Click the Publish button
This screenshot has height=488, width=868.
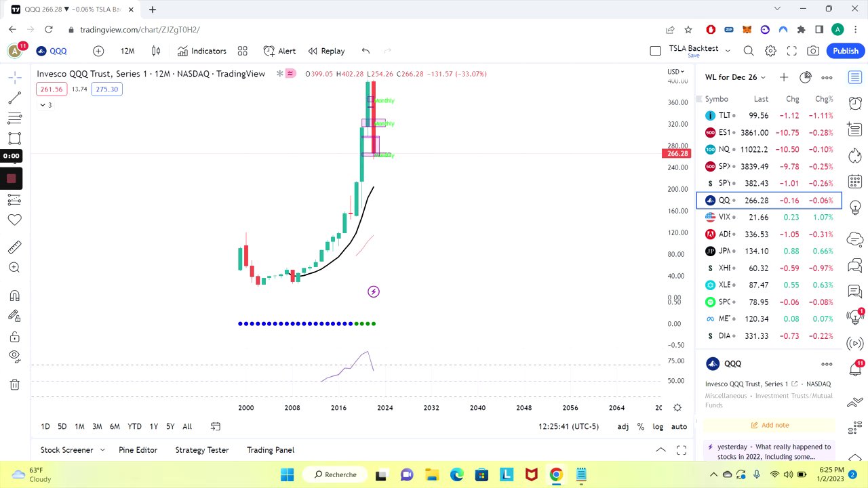(x=846, y=51)
